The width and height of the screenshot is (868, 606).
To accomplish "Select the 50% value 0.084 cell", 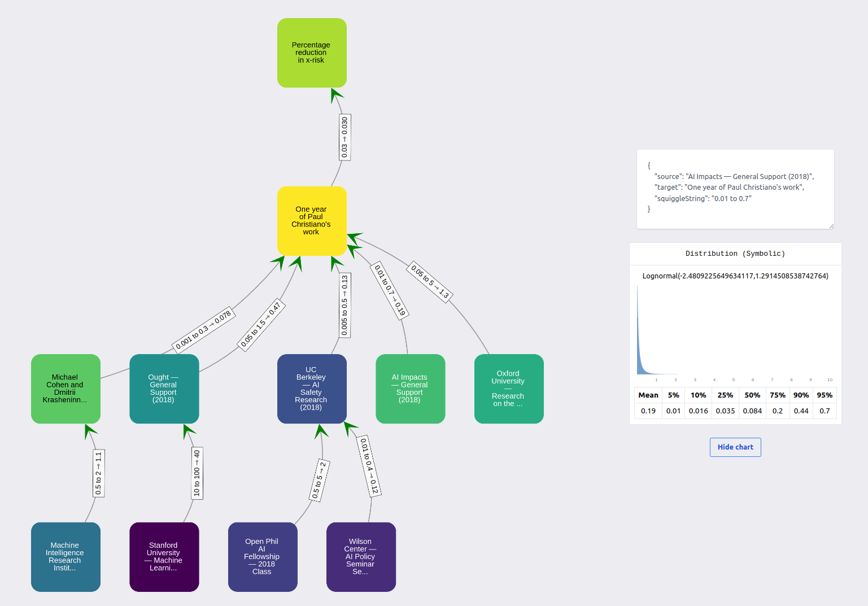I will pyautogui.click(x=752, y=411).
